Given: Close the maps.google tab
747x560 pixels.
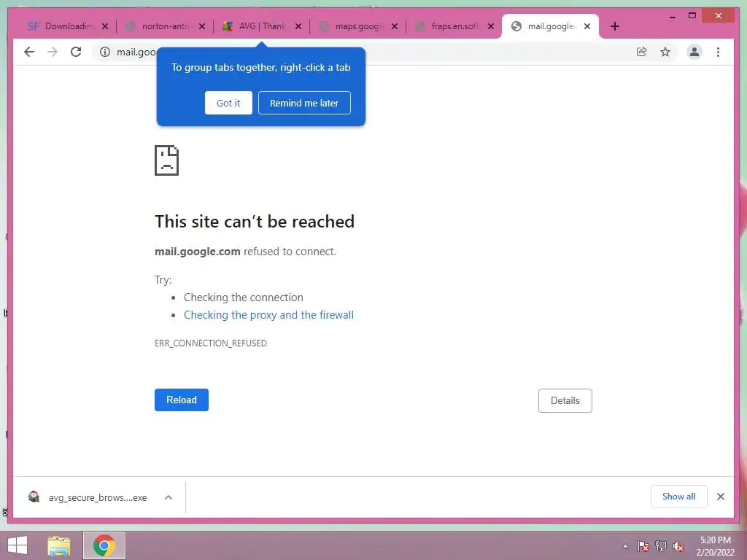Looking at the screenshot, I should [395, 26].
